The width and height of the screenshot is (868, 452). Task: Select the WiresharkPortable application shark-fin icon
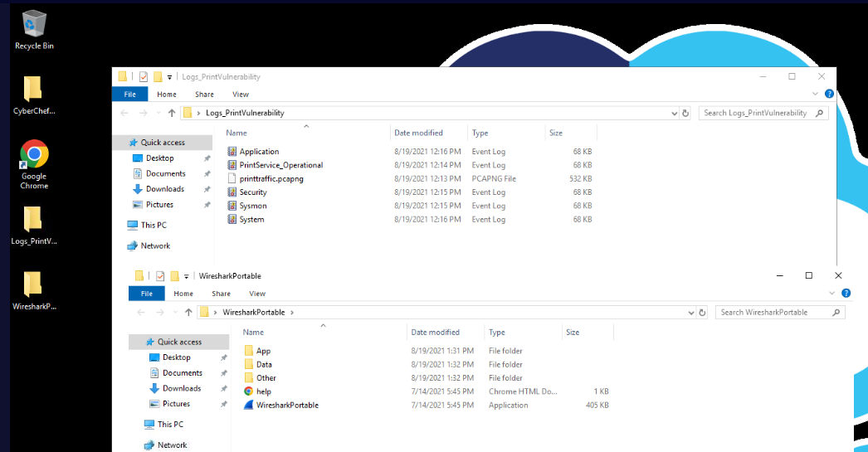pos(249,405)
